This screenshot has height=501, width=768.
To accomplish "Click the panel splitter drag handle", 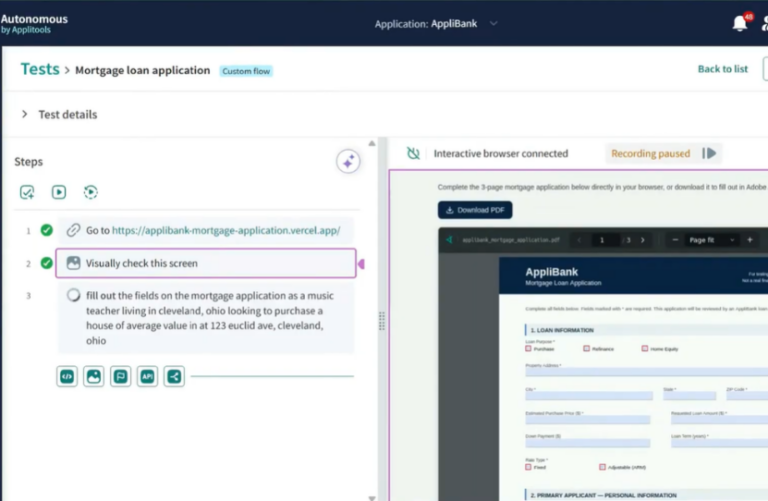I will tap(382, 321).
